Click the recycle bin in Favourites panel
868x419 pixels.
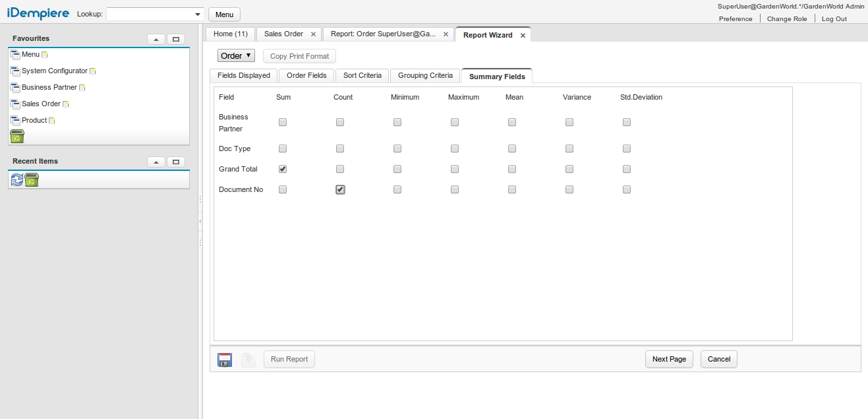(17, 137)
